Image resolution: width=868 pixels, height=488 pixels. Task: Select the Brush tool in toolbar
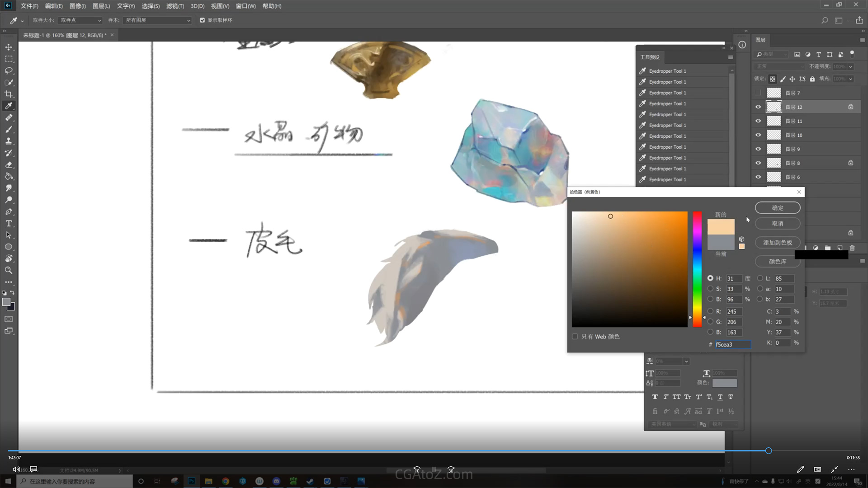9,129
